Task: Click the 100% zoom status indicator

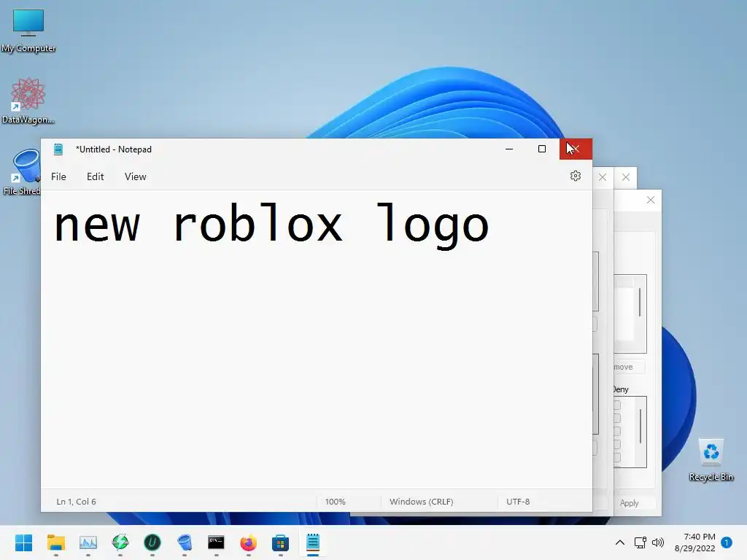Action: pos(336,502)
